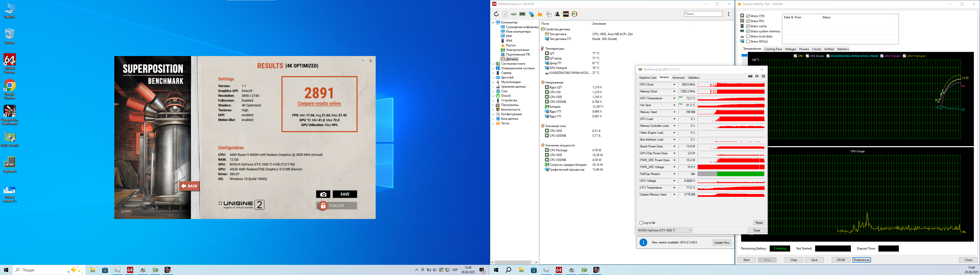Viewport: 980px width, 275px height.
Task: Uncheck the Stress FPU checkbox
Action: pos(748,21)
